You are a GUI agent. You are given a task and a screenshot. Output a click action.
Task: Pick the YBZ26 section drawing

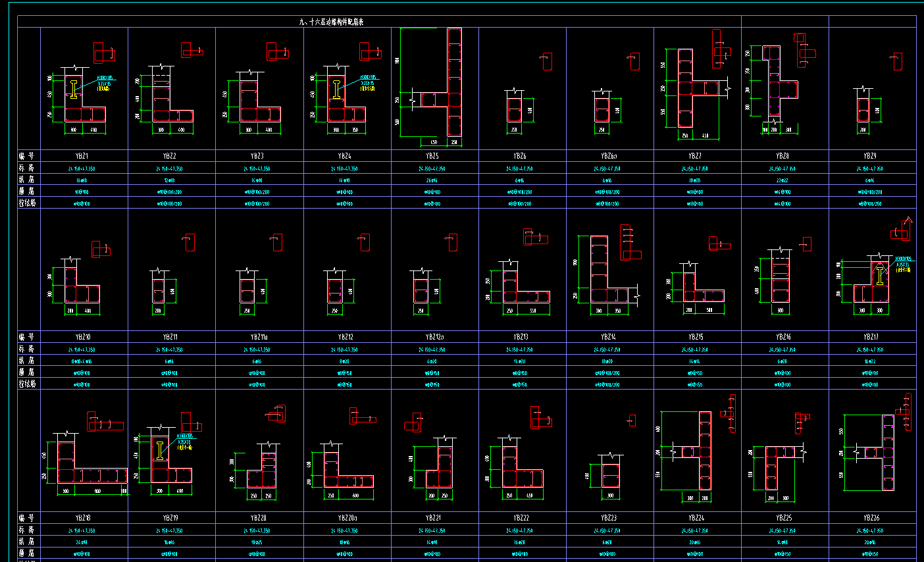pyautogui.click(x=880, y=453)
